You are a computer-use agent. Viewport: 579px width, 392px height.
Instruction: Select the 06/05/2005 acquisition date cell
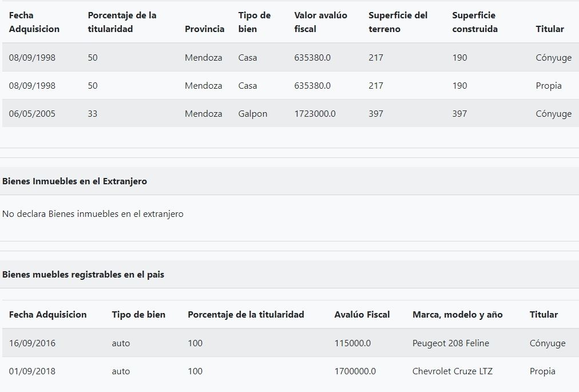tap(32, 114)
